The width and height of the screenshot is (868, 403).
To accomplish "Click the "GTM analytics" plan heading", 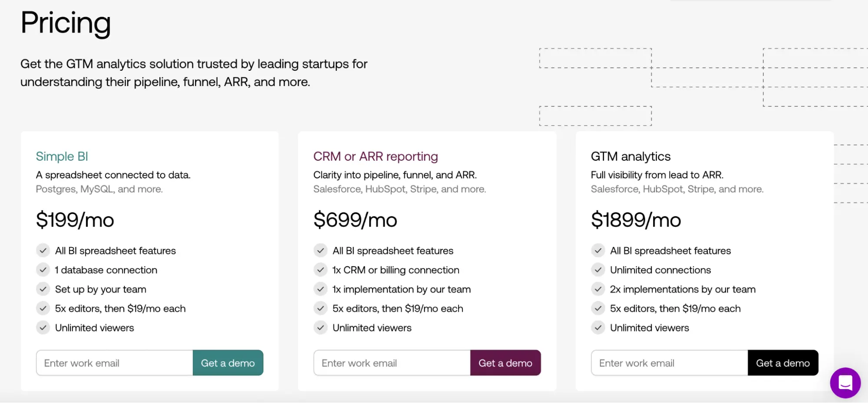I will [x=630, y=156].
